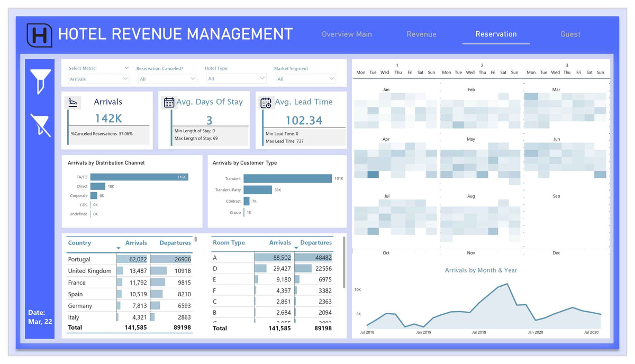The image size is (635, 364).
Task: Click the Date: Mar, 22 label
Action: [40, 317]
